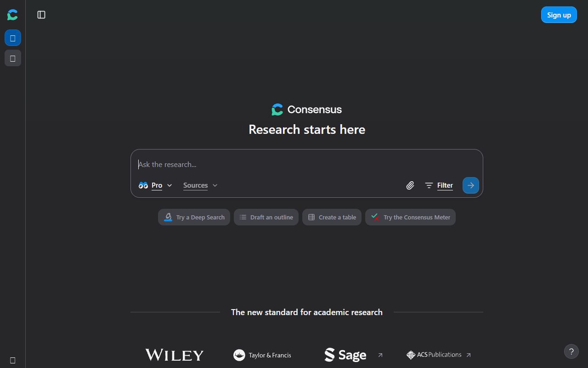Image resolution: width=588 pixels, height=368 pixels.
Task: Open the sidebar panel toggle icon
Action: point(41,15)
